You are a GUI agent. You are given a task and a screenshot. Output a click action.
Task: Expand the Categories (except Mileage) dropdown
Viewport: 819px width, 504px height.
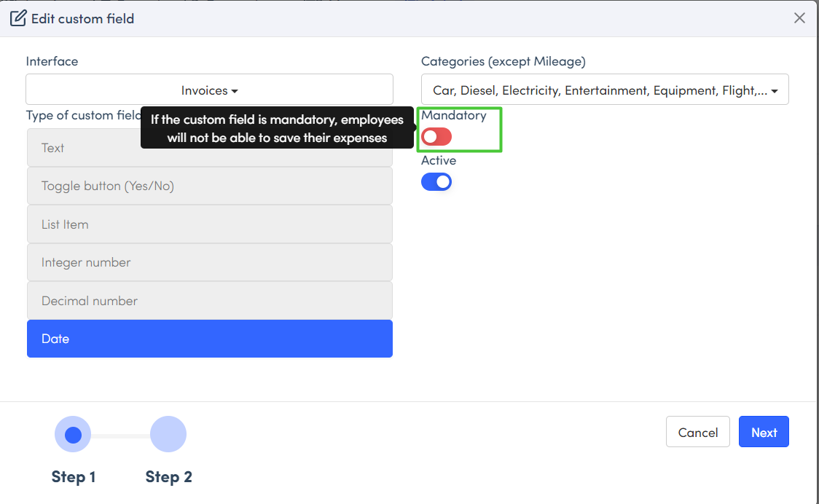click(x=604, y=90)
